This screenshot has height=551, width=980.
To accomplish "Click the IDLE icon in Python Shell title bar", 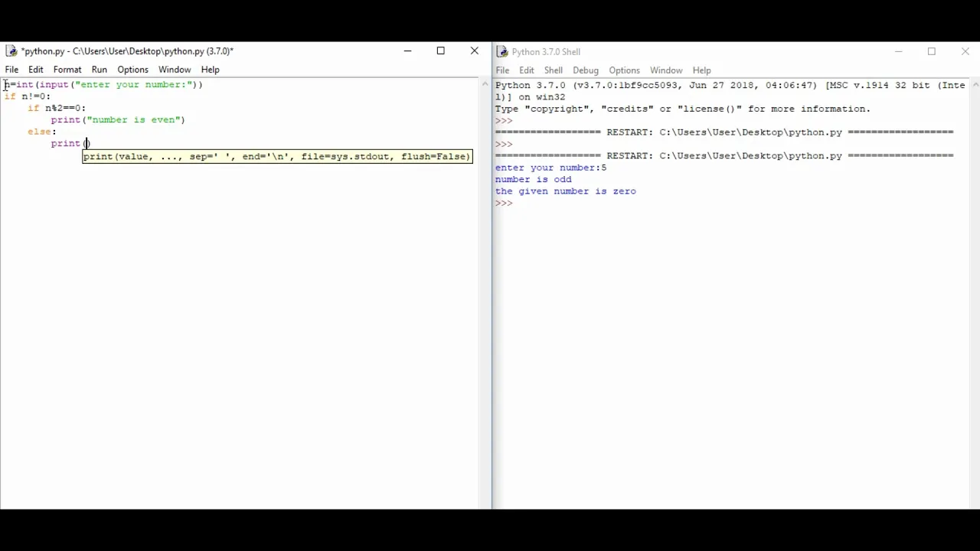I will click(x=502, y=51).
